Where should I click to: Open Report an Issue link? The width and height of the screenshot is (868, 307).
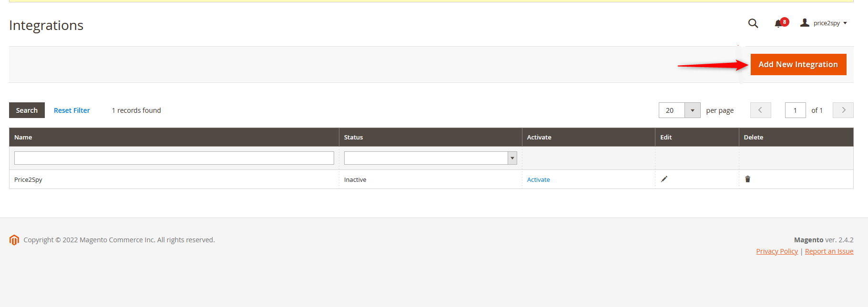[x=829, y=251]
